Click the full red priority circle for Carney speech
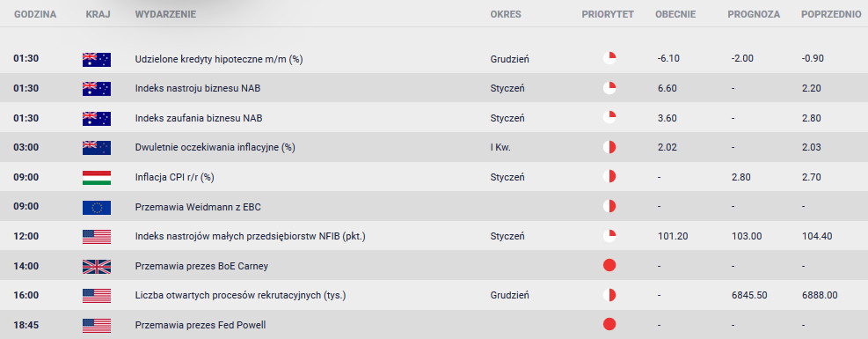This screenshot has width=868, height=339. [609, 265]
